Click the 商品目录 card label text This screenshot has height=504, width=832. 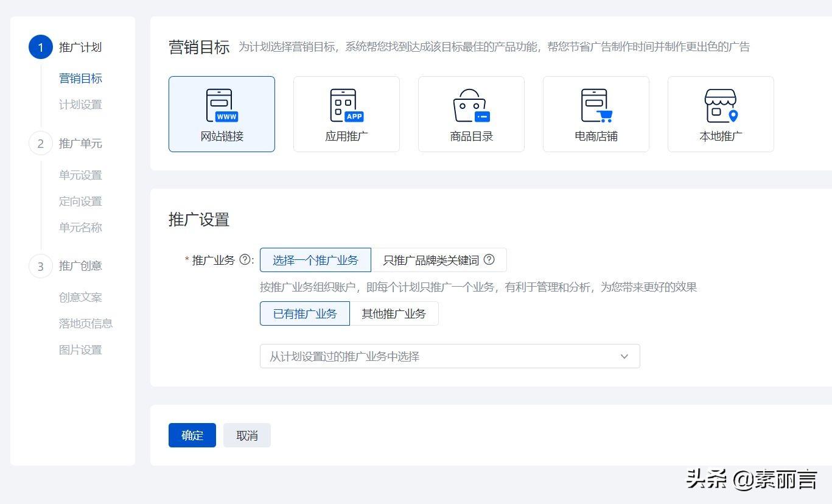coord(472,136)
